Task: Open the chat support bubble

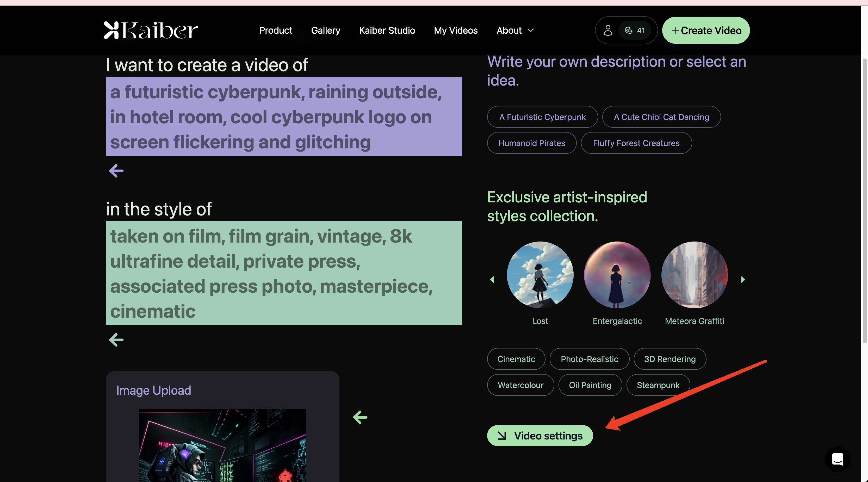Action: 837,459
